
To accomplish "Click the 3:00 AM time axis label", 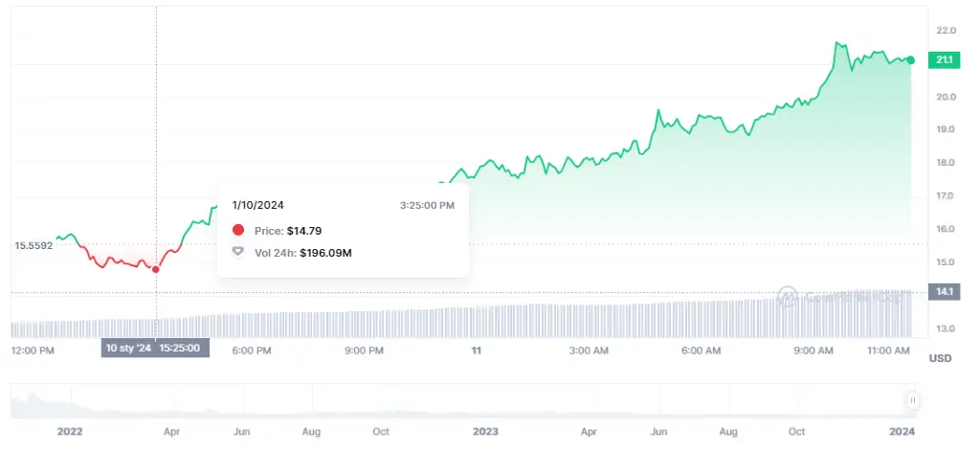I will coord(589,351).
